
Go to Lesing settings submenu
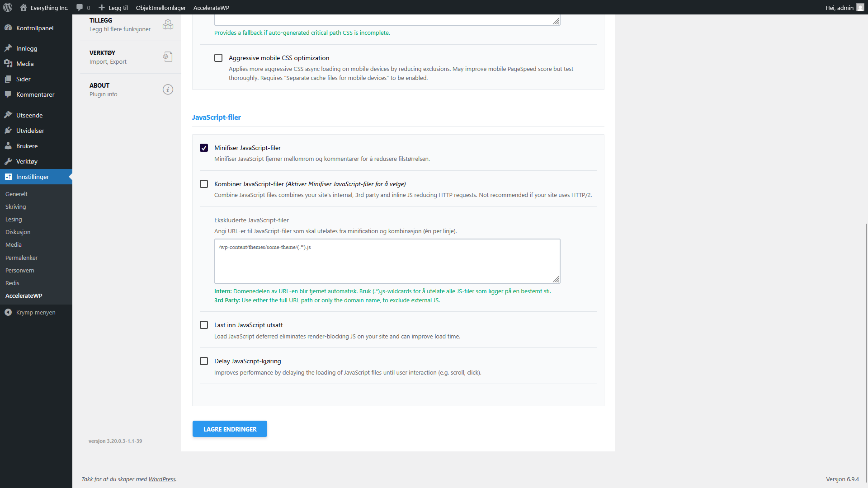coord(14,219)
